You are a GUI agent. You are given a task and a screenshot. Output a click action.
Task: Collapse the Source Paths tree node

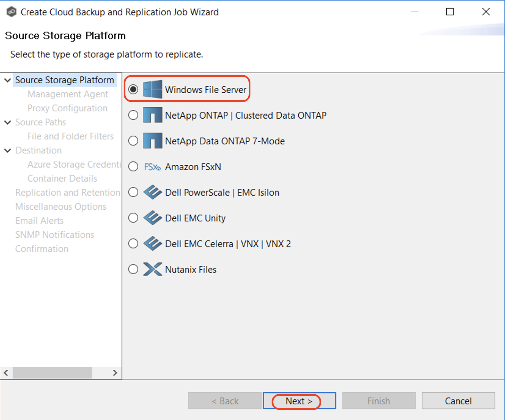coord(7,122)
